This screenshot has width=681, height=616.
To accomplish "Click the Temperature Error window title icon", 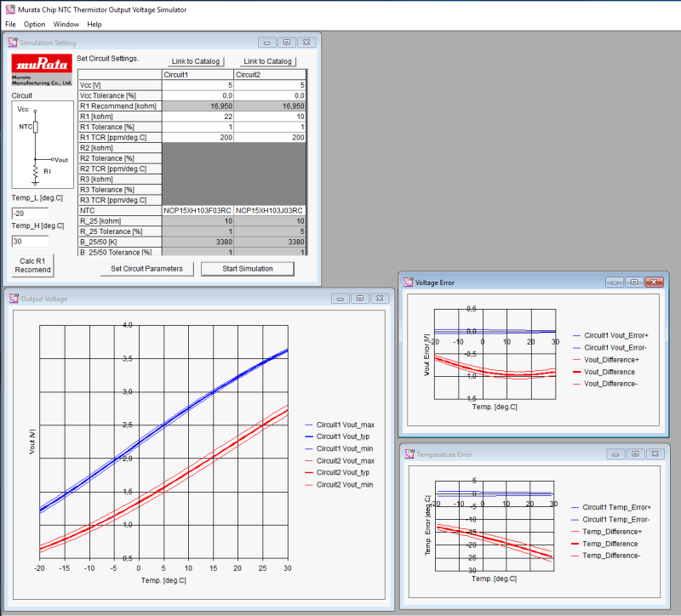I will click(407, 454).
